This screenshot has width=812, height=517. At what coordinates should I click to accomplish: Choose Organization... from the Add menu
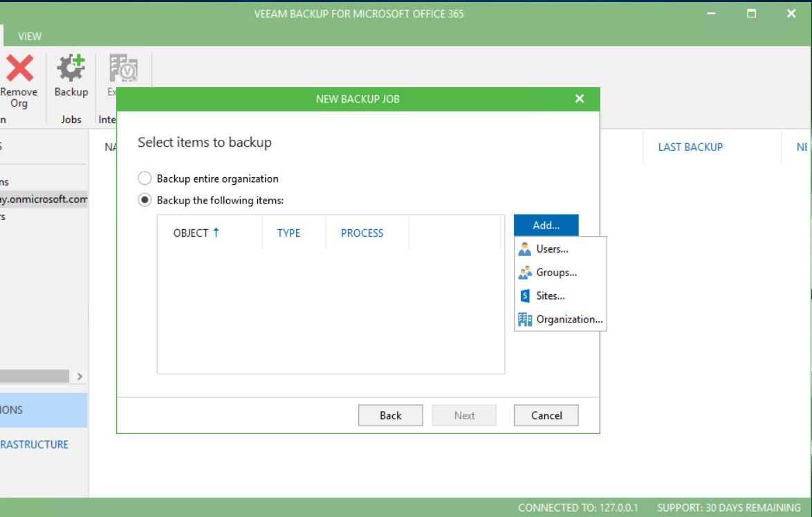[560, 320]
